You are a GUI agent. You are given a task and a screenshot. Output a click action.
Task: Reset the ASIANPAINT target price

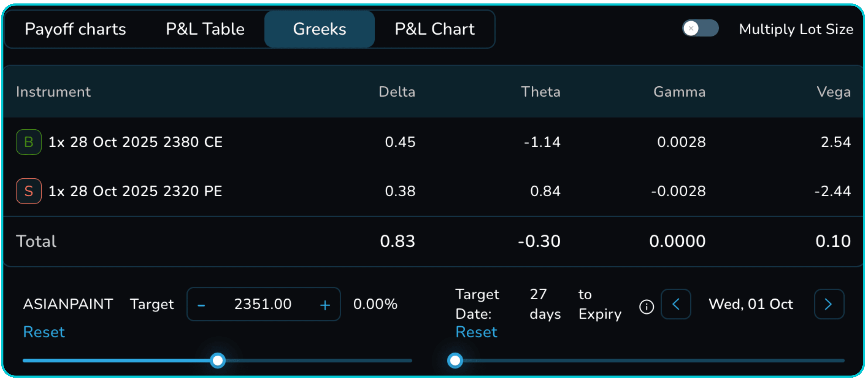click(x=44, y=332)
